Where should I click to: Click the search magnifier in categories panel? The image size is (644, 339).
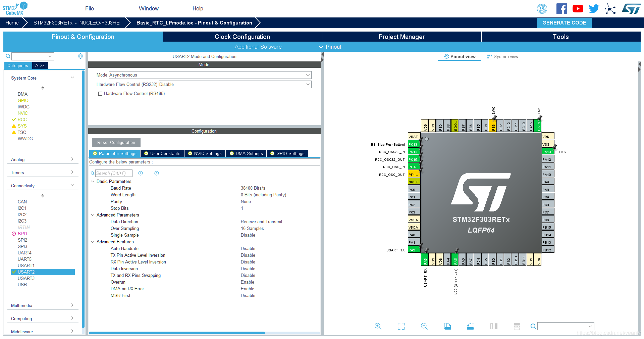click(x=8, y=56)
